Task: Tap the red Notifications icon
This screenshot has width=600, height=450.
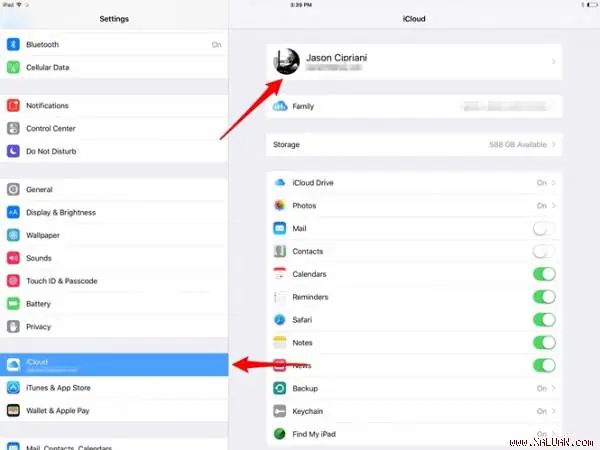Action: [13, 105]
